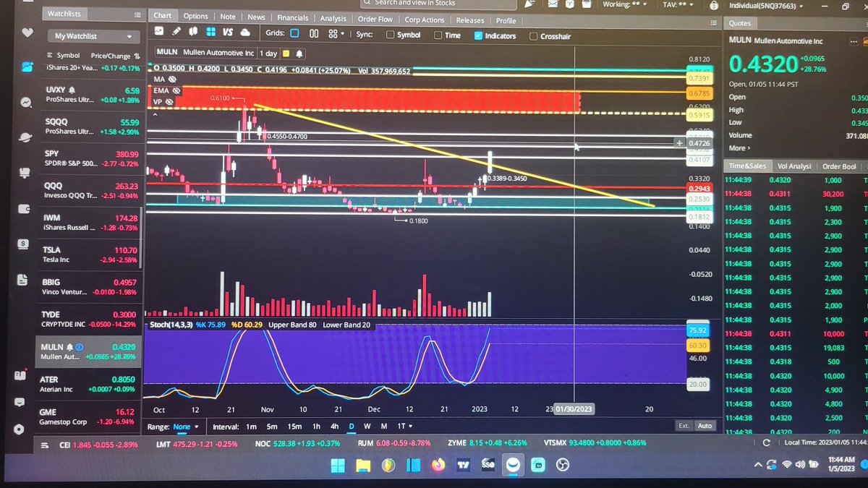Set the MULN alert bell in the chart header
This screenshot has height=488, width=868.
pos(299,53)
